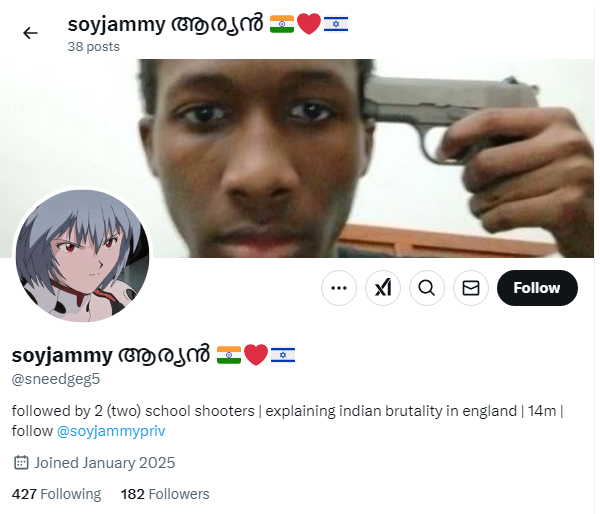The image size is (600, 514).
Task: Click the @sneedgeg5 handle text
Action: coord(56,379)
